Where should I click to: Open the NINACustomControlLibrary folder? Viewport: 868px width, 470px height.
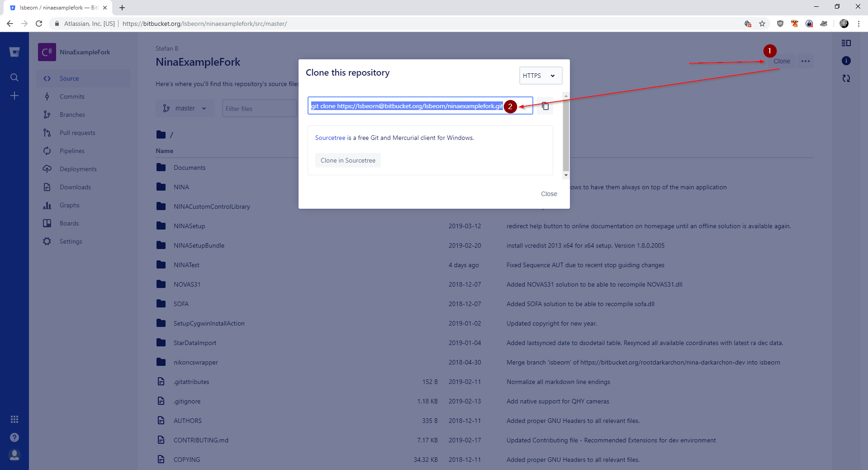click(212, 206)
